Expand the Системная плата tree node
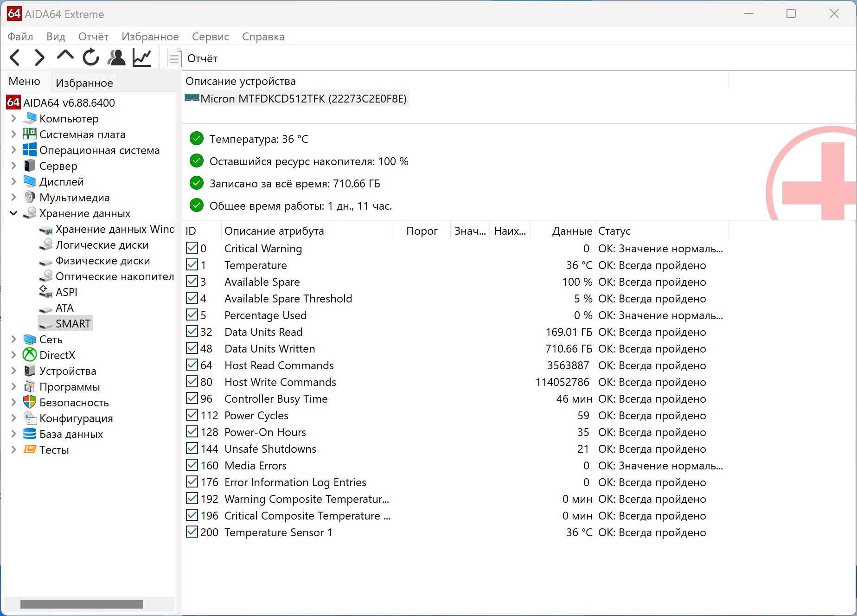 tap(13, 134)
